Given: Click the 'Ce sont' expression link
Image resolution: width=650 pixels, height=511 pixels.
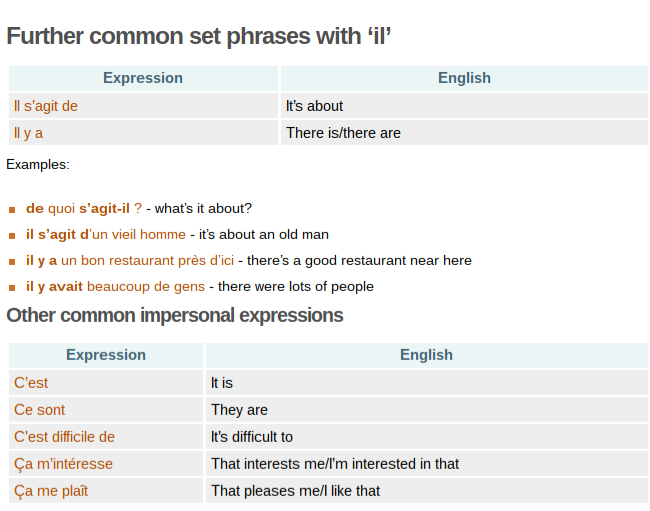Looking at the screenshot, I should (39, 410).
